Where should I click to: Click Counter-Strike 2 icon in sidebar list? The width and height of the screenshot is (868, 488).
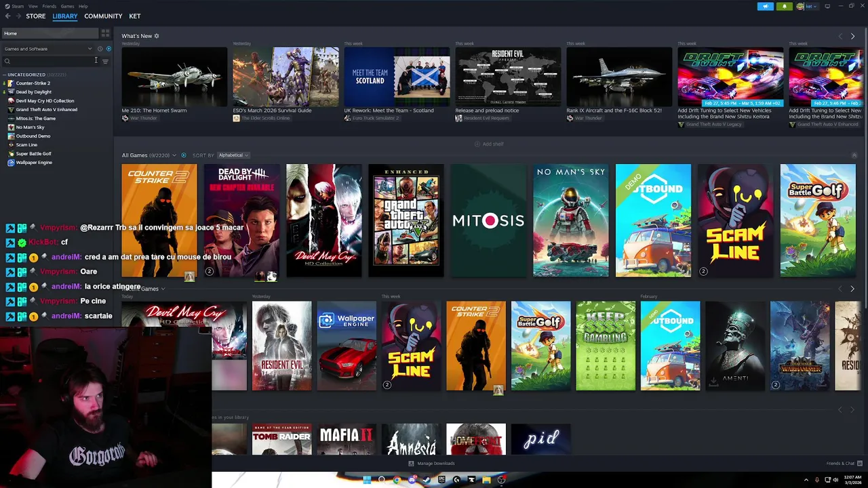11,83
